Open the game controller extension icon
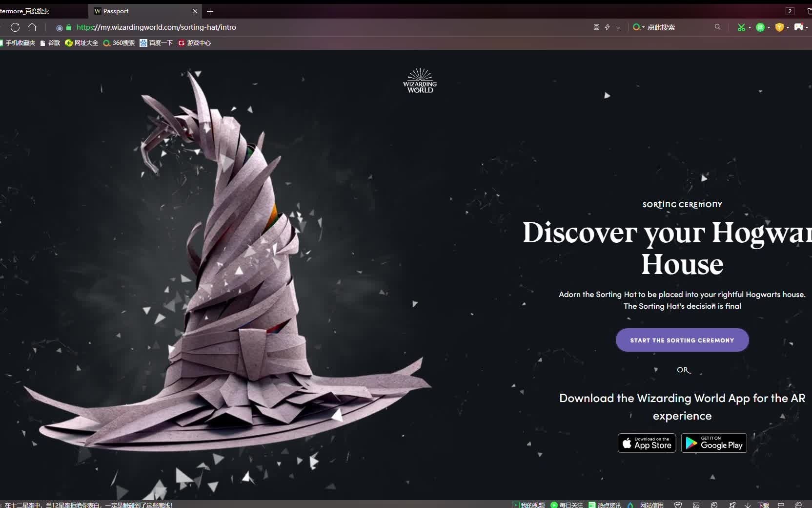Viewport: 812px width, 508px height. coord(798,27)
